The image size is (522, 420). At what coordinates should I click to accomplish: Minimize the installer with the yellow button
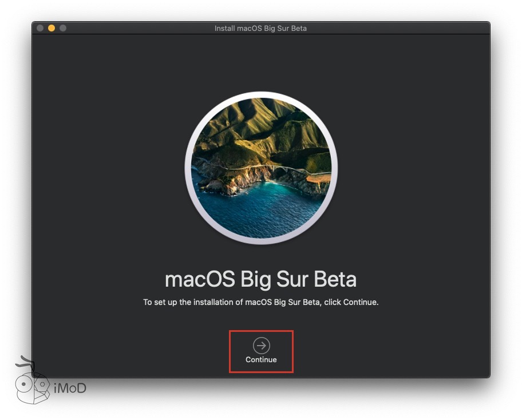pyautogui.click(x=52, y=28)
